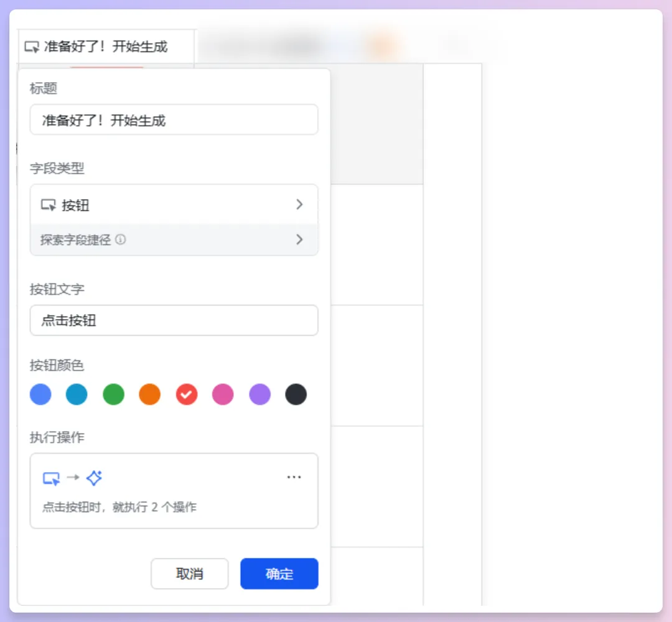Image resolution: width=672 pixels, height=622 pixels.
Task: Confirm changes with the 确定 button
Action: click(x=279, y=573)
